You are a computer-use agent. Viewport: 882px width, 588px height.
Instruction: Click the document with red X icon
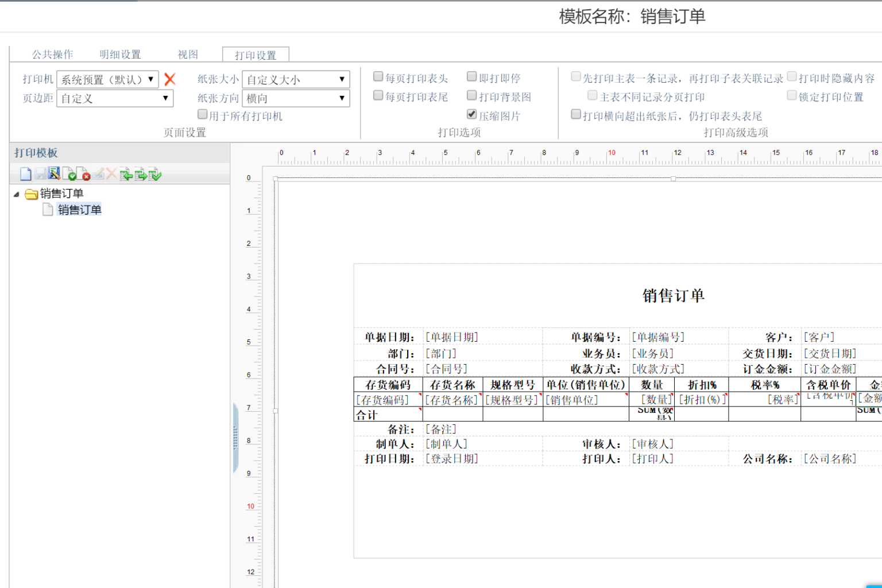pyautogui.click(x=83, y=174)
